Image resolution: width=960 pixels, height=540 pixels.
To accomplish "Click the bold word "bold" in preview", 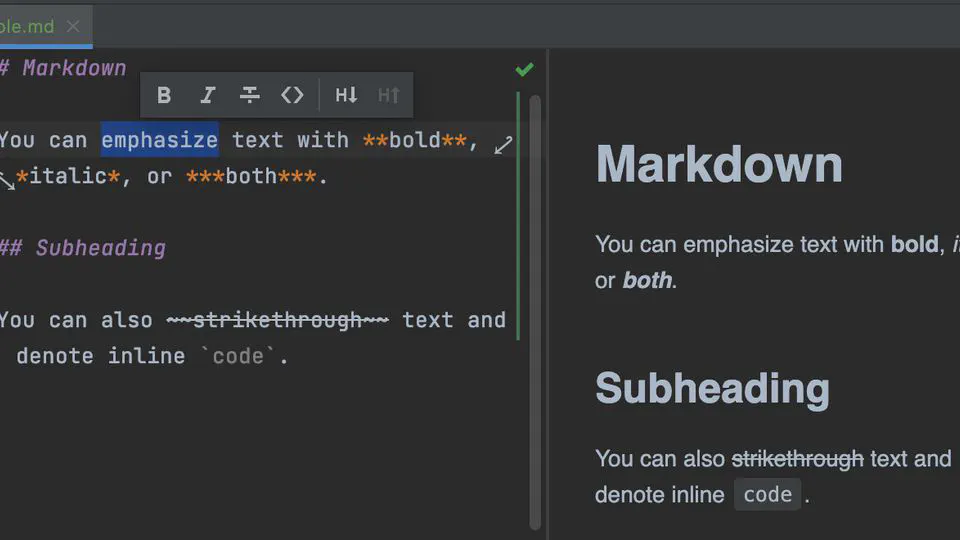I will [x=914, y=244].
